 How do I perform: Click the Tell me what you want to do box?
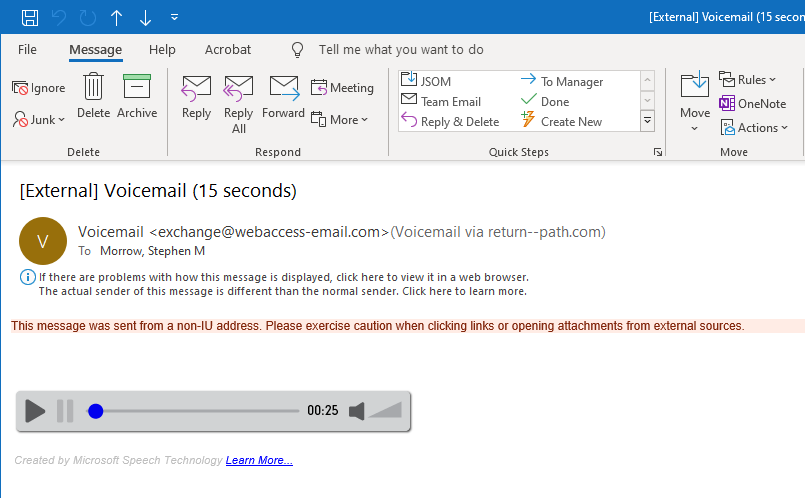pos(401,49)
